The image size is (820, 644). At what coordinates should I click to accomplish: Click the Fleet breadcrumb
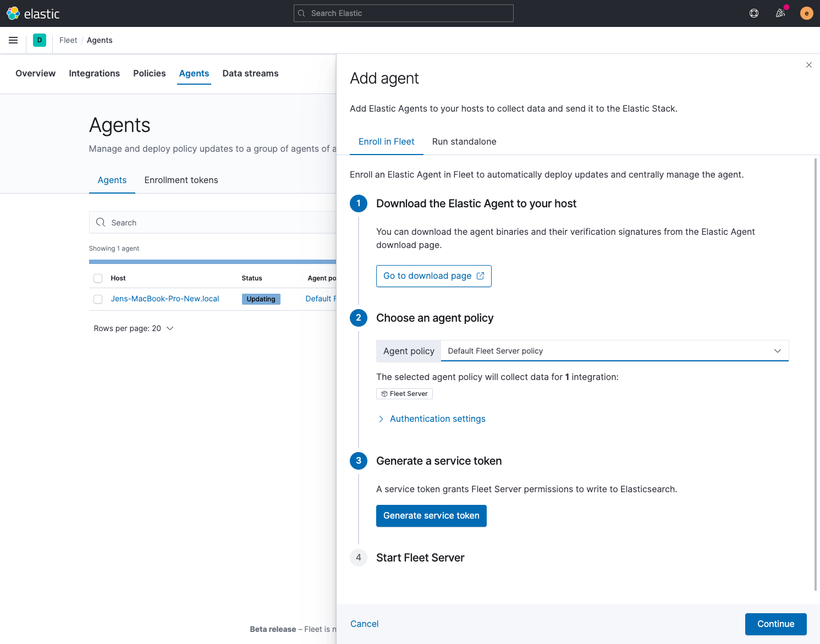click(x=68, y=40)
